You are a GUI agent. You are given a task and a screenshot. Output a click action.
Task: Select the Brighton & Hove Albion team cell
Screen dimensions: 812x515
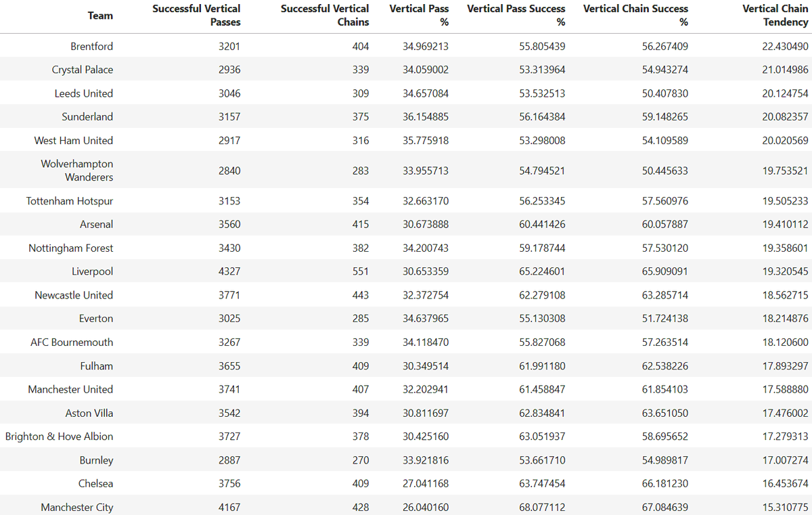tap(60, 436)
